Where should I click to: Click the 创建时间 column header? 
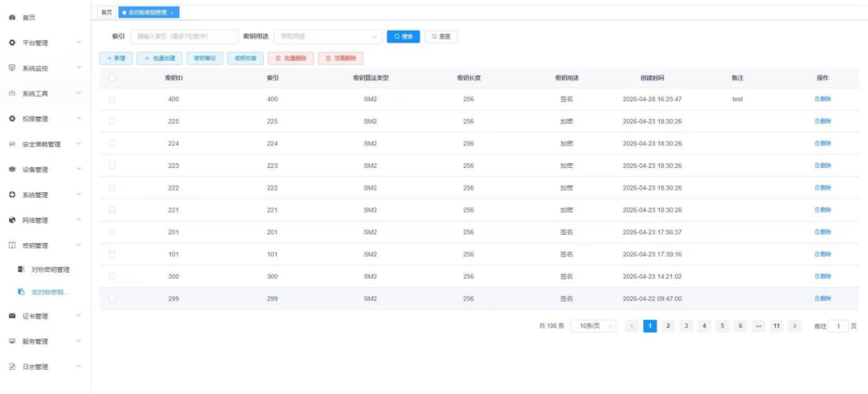pos(652,78)
